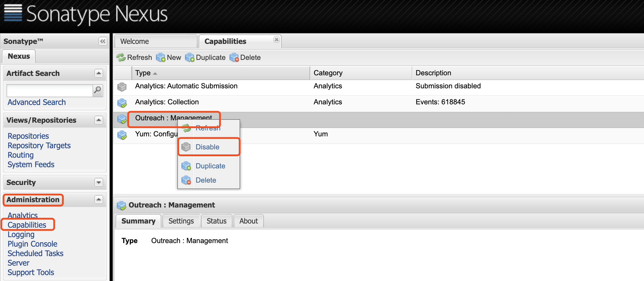Viewport: 644px width, 281px height.
Task: Open the Capabilities admin link
Action: coord(27,225)
